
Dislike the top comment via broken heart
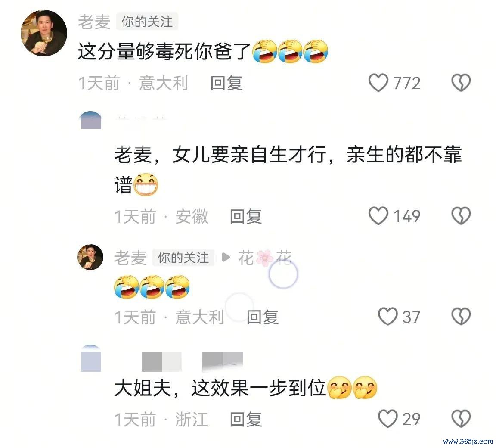(x=461, y=83)
